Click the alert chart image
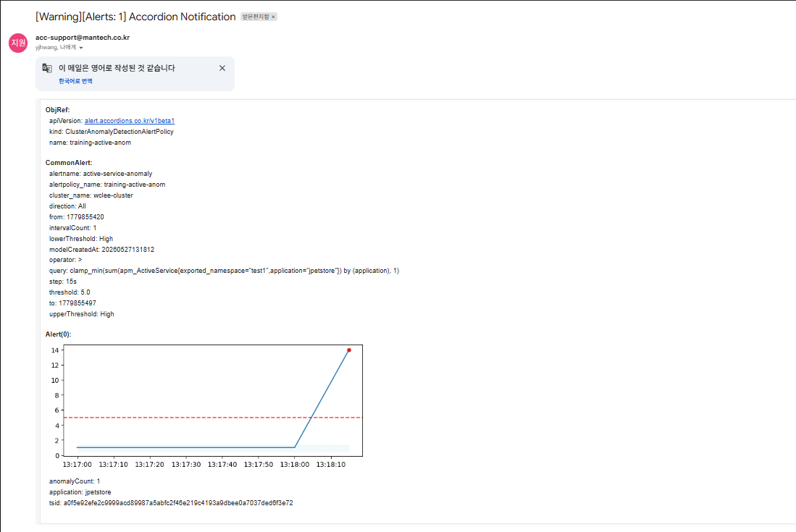The height and width of the screenshot is (532, 796). point(206,407)
